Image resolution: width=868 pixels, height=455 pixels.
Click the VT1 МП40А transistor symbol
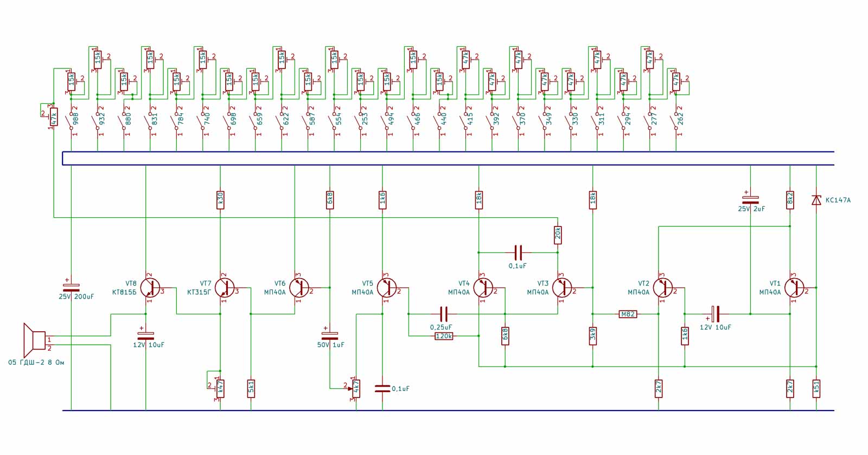pos(794,288)
